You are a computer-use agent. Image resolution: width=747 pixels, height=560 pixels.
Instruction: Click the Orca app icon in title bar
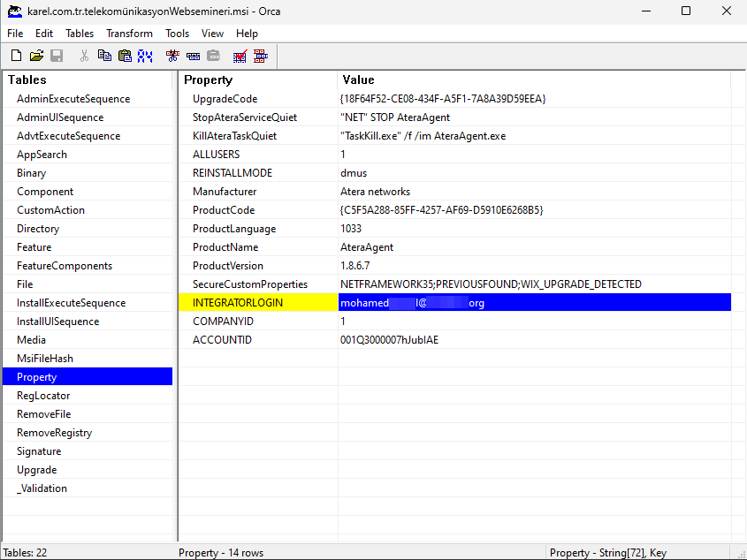[15, 11]
